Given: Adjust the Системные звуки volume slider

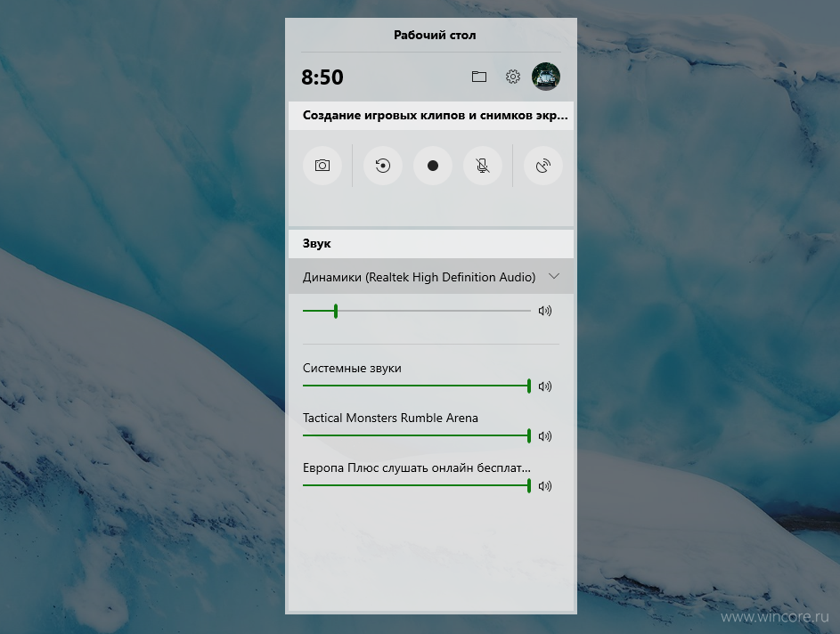Looking at the screenshot, I should [x=416, y=386].
